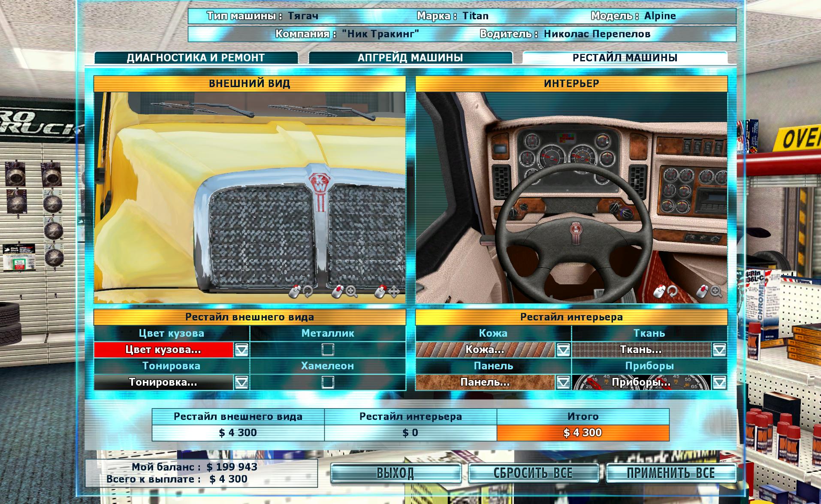Click the yellow truck exterior preview

pos(250,198)
